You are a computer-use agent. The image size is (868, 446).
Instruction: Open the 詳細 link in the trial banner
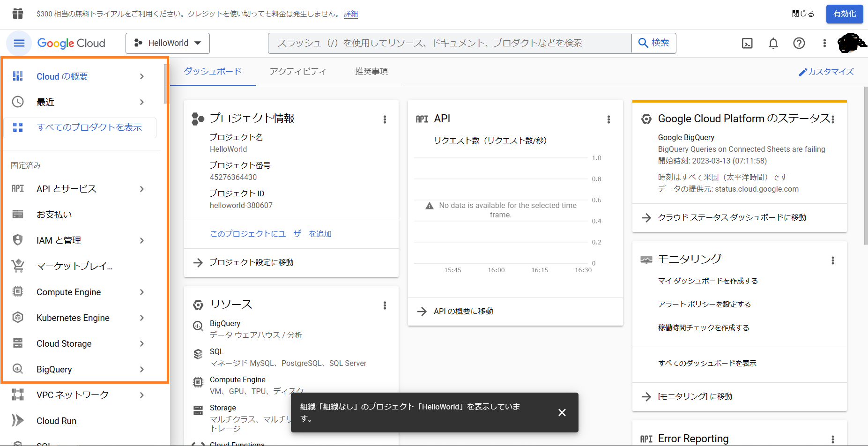tap(351, 14)
